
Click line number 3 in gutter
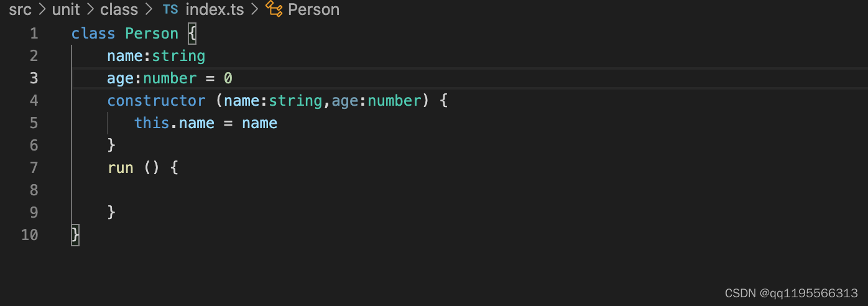[34, 78]
